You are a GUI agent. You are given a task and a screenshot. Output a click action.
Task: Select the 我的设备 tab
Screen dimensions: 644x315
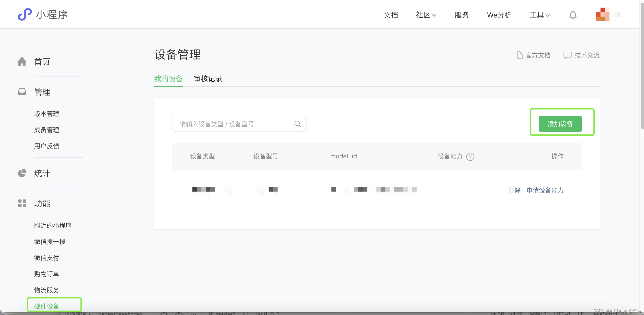point(168,79)
